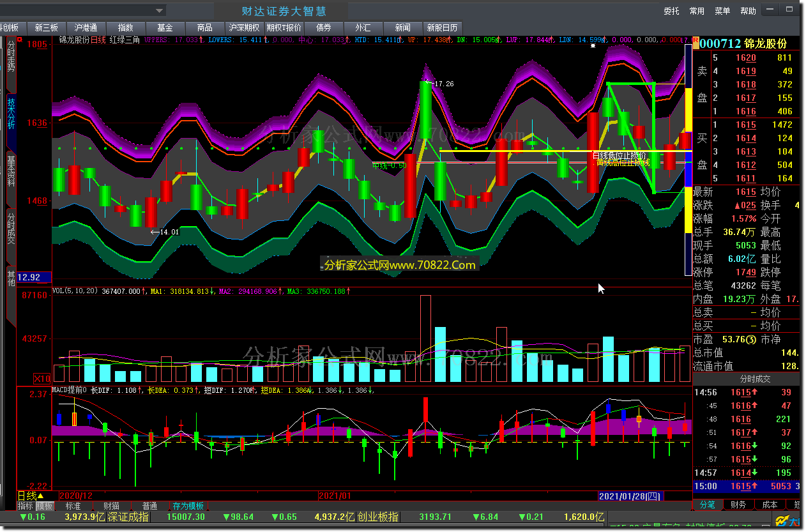Click the 14.01 low price marker
806x532 pixels.
(x=169, y=232)
